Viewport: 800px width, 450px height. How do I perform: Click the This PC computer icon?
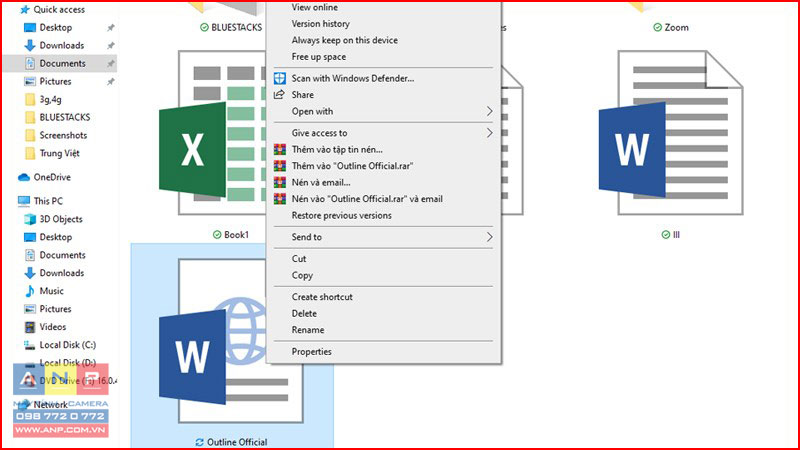[24, 201]
